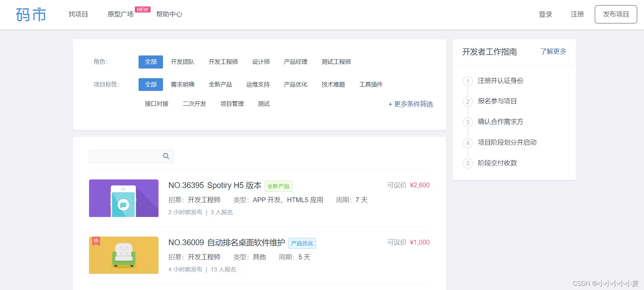Screen dimensions: 644x290
Task: Click step 5 circle icon in guide
Action: (x=467, y=163)
